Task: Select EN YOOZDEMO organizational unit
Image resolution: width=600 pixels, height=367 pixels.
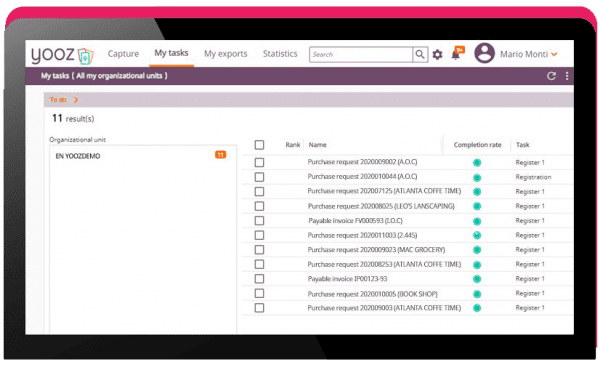Action: (78, 156)
